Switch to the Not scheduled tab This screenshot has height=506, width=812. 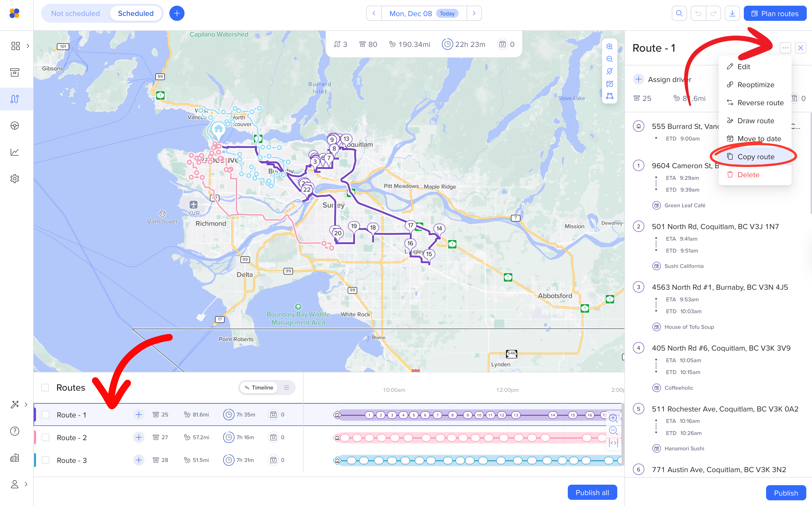(75, 14)
